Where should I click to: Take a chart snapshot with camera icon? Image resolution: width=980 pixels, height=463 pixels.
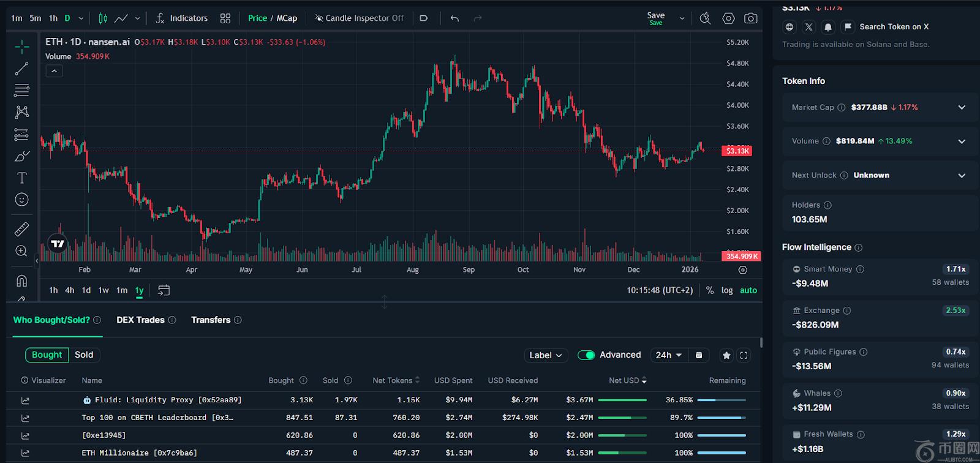click(750, 18)
